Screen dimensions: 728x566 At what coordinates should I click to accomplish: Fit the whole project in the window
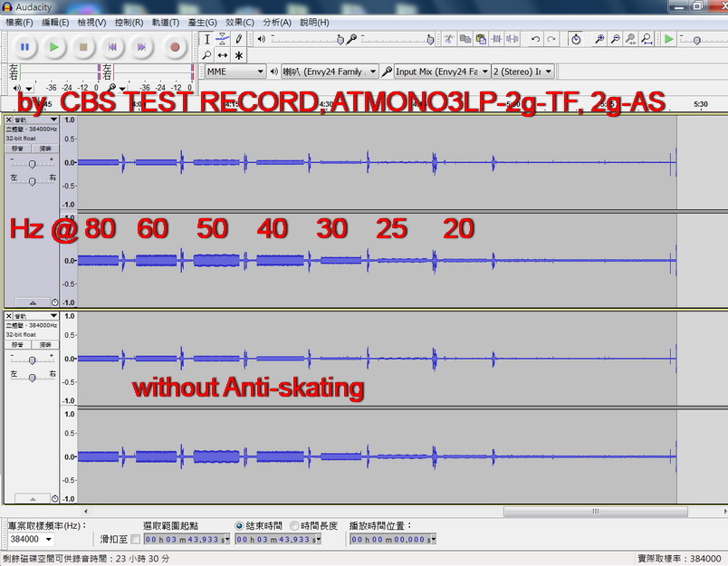[647, 40]
